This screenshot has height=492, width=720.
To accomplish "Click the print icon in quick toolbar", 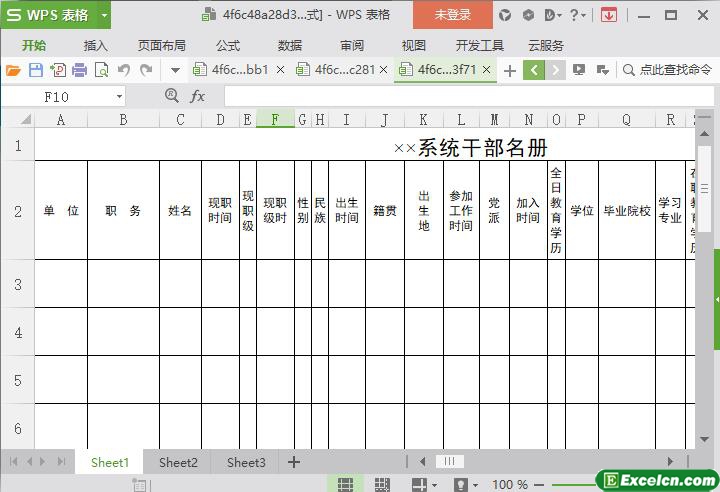I will point(78,70).
